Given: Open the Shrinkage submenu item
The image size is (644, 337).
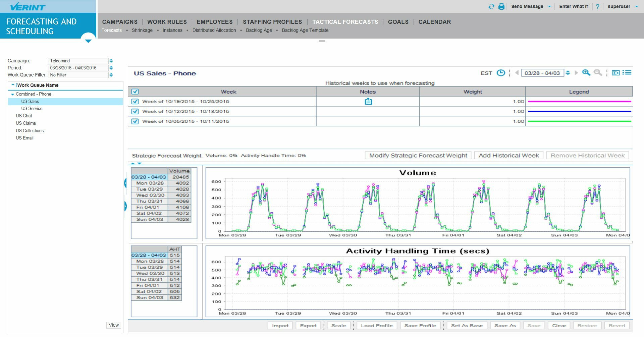Looking at the screenshot, I should (142, 30).
